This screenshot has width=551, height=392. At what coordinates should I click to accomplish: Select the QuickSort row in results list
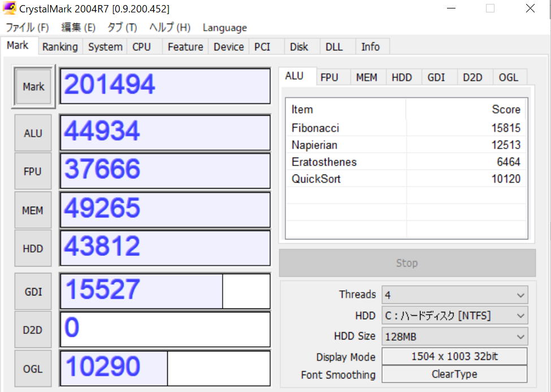[x=406, y=178]
